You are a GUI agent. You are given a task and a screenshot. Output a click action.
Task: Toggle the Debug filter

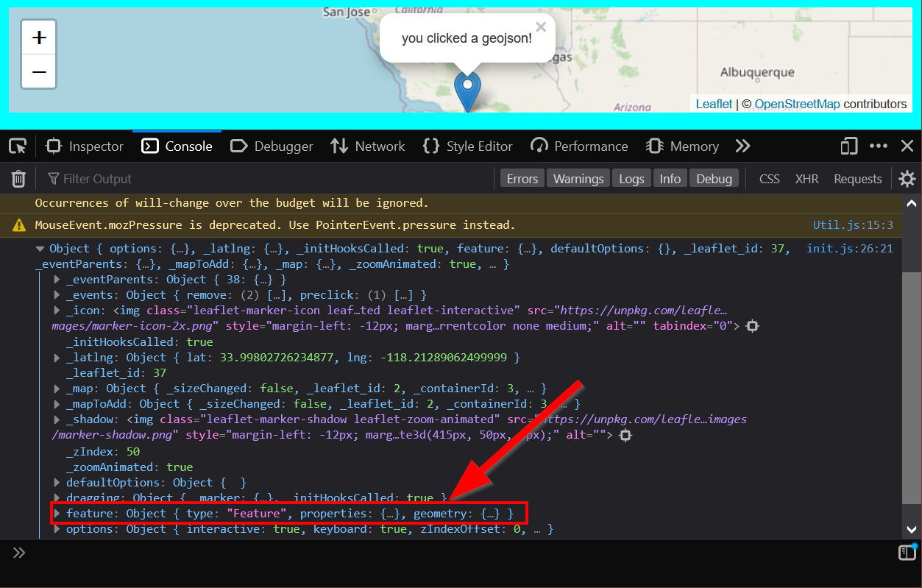tap(714, 179)
